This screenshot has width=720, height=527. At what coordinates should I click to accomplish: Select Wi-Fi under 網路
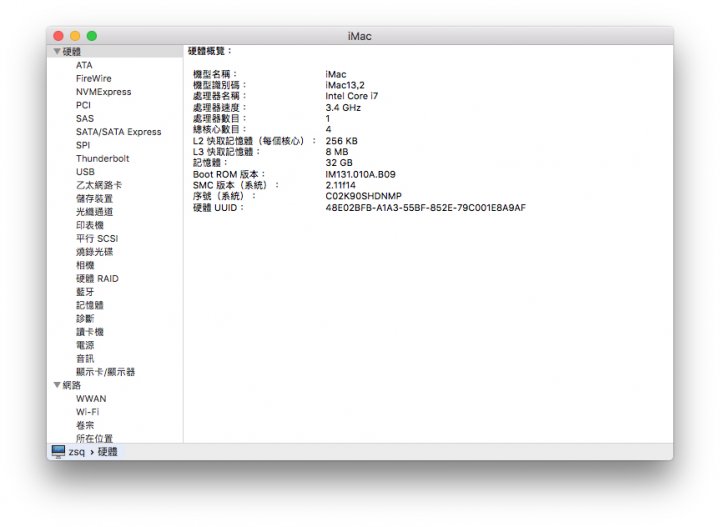pyautogui.click(x=87, y=412)
